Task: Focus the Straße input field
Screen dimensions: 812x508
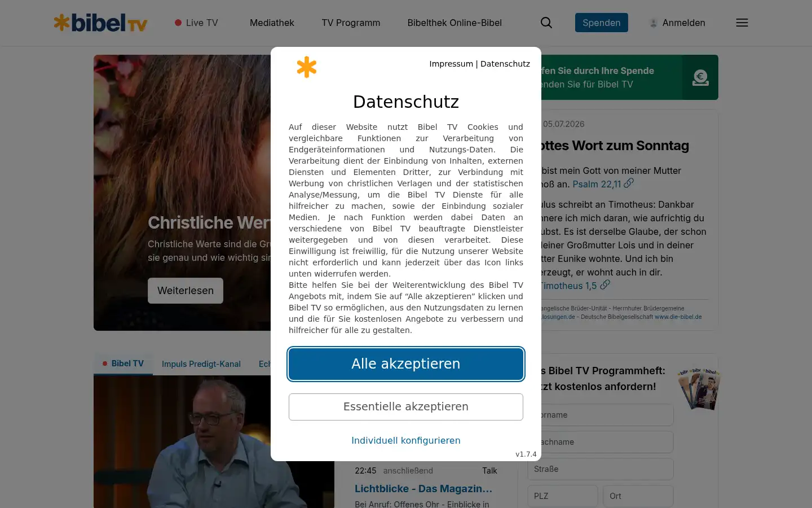Action: [601, 469]
